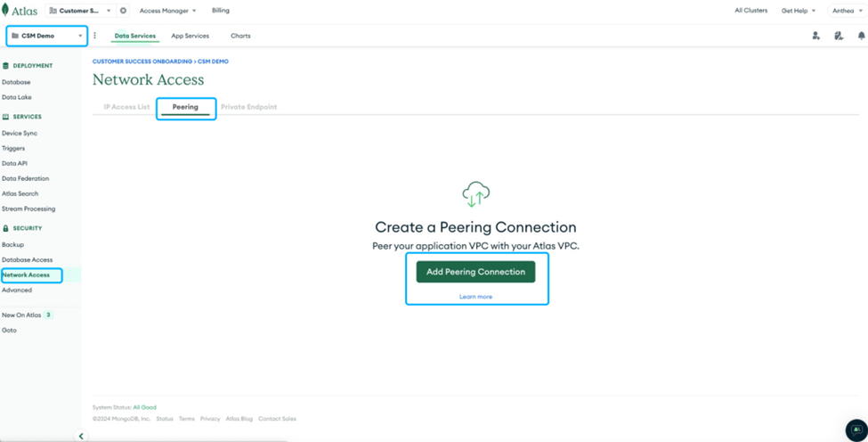The width and height of the screenshot is (868, 442).
Task: Open the Terms footer link
Action: (187, 419)
